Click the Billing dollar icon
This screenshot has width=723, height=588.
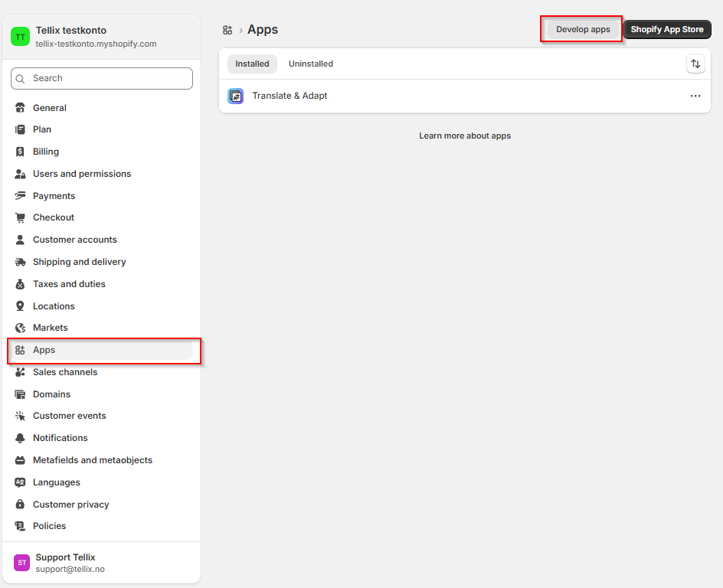[x=21, y=152]
